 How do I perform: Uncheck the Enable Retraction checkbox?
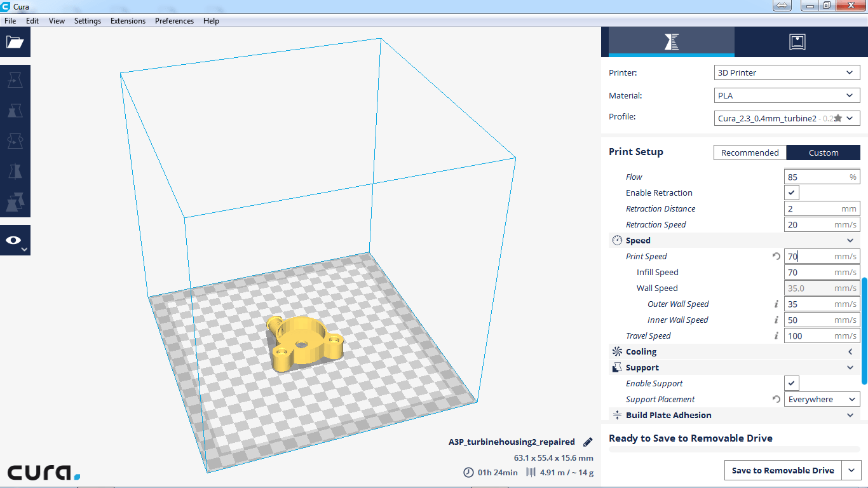(792, 193)
